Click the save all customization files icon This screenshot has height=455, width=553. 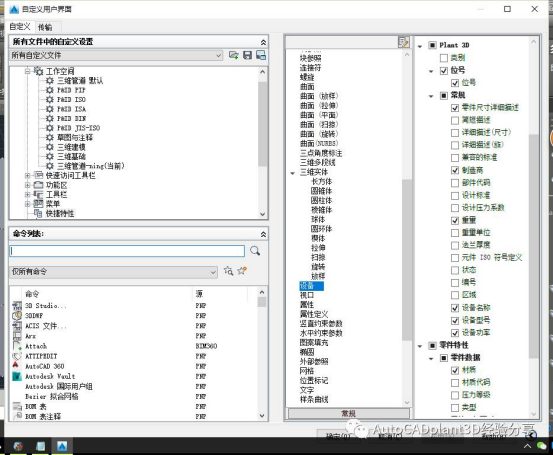(248, 55)
